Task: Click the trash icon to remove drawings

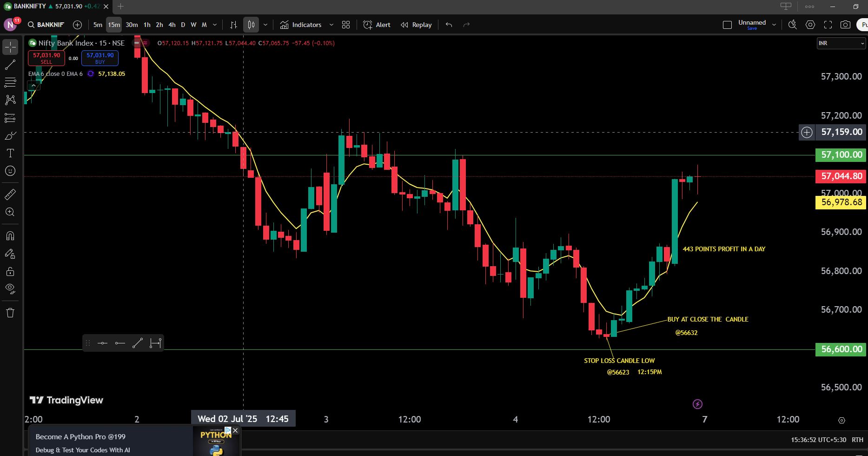Action: (10, 313)
